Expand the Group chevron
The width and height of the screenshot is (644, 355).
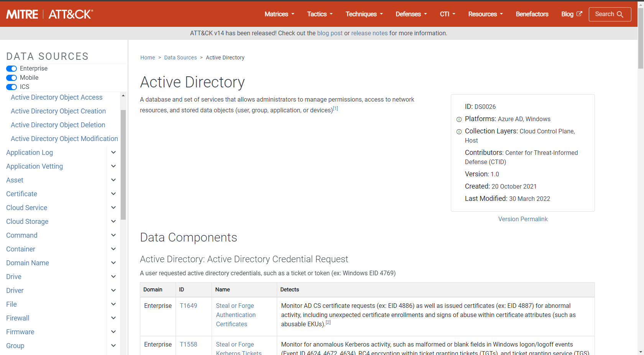(113, 345)
